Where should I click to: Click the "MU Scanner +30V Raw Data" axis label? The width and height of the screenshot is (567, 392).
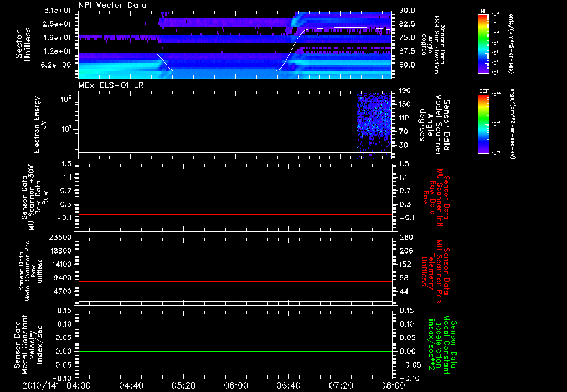tap(34, 198)
